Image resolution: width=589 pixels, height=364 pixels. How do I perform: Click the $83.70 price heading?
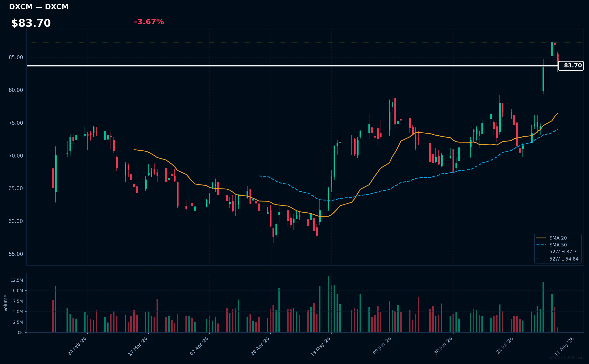(x=31, y=23)
